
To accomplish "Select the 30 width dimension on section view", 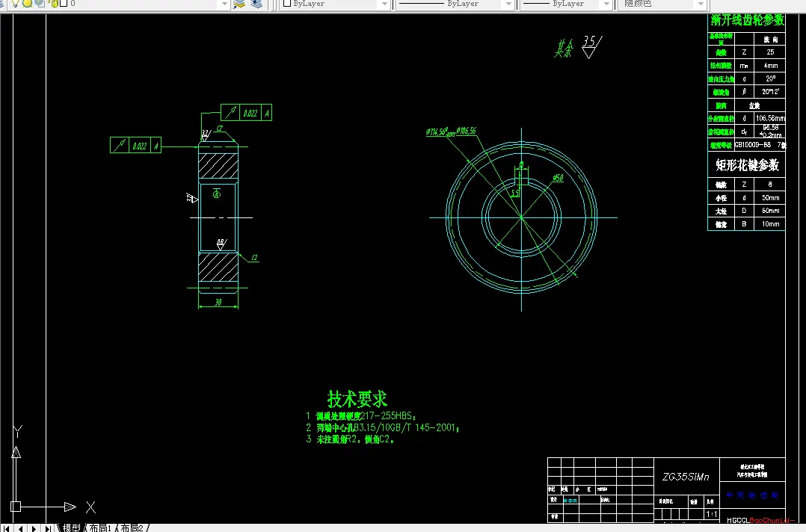I will click(218, 302).
